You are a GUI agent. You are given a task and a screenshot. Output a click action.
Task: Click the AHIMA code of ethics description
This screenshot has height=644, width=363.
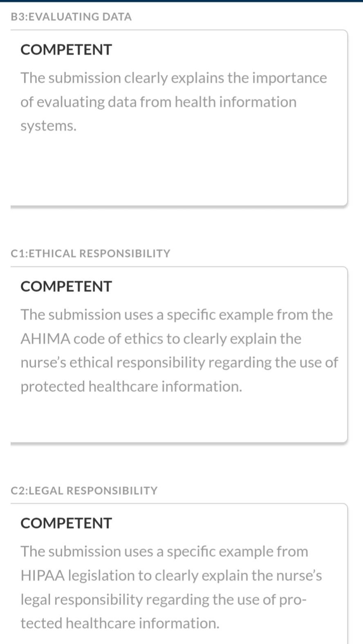coord(179,350)
